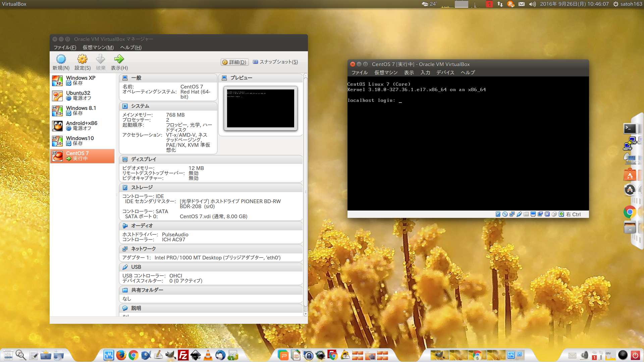644x362 pixels.
Task: Click the Details (詳細) button
Action: (x=234, y=62)
